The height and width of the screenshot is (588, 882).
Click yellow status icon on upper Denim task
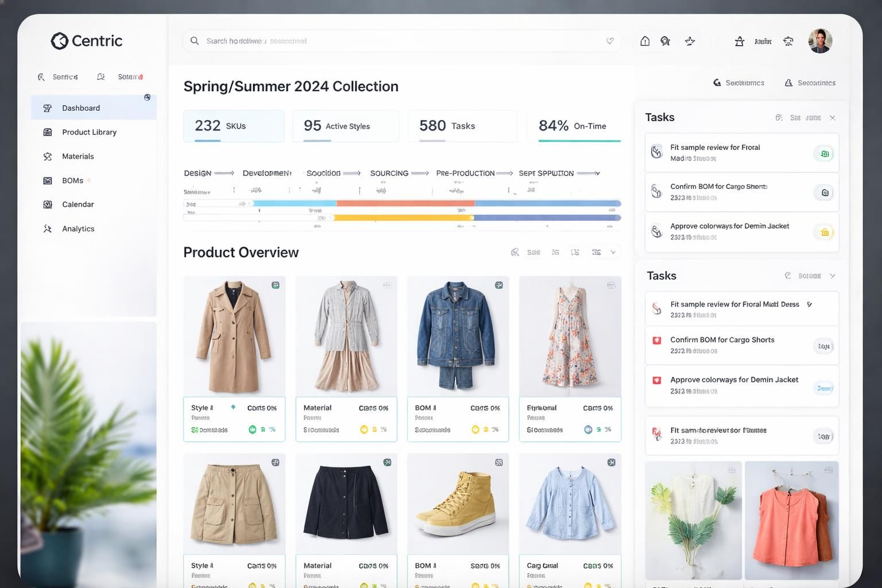pos(825,233)
